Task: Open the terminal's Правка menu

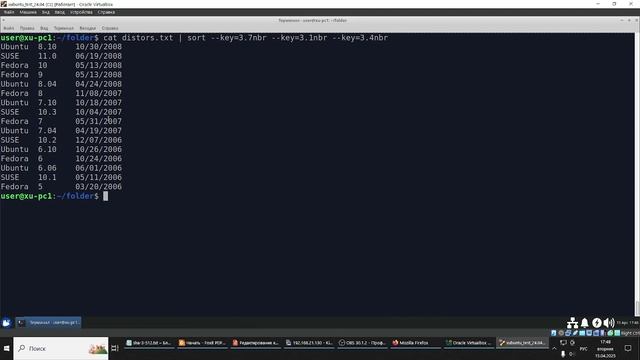Action: click(27, 28)
